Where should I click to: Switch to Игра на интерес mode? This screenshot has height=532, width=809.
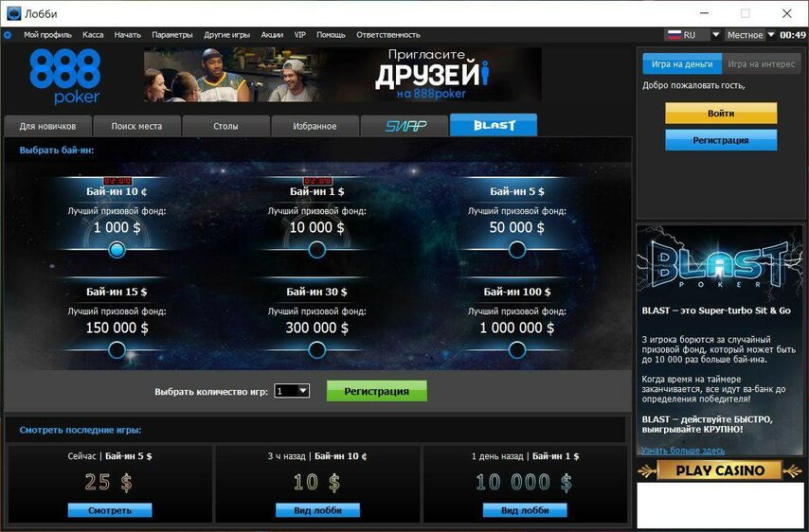coord(761,64)
